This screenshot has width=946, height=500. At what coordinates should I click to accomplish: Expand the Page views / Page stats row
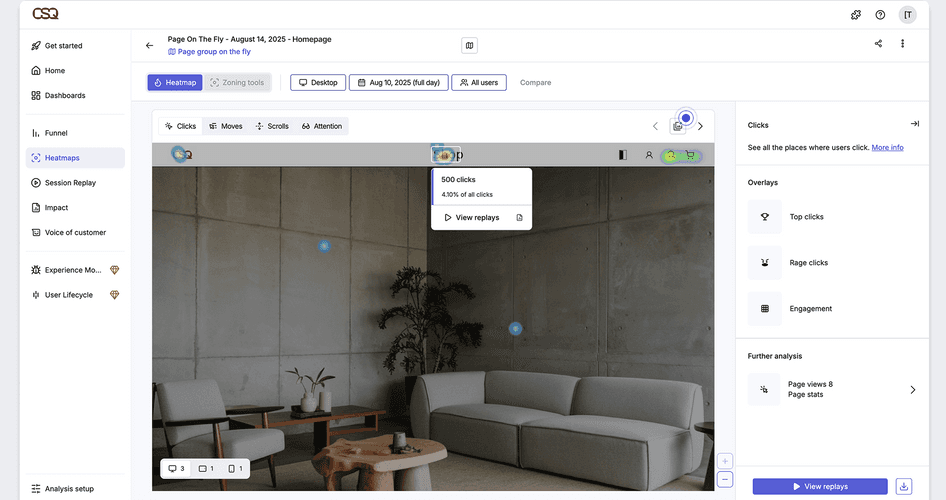912,390
